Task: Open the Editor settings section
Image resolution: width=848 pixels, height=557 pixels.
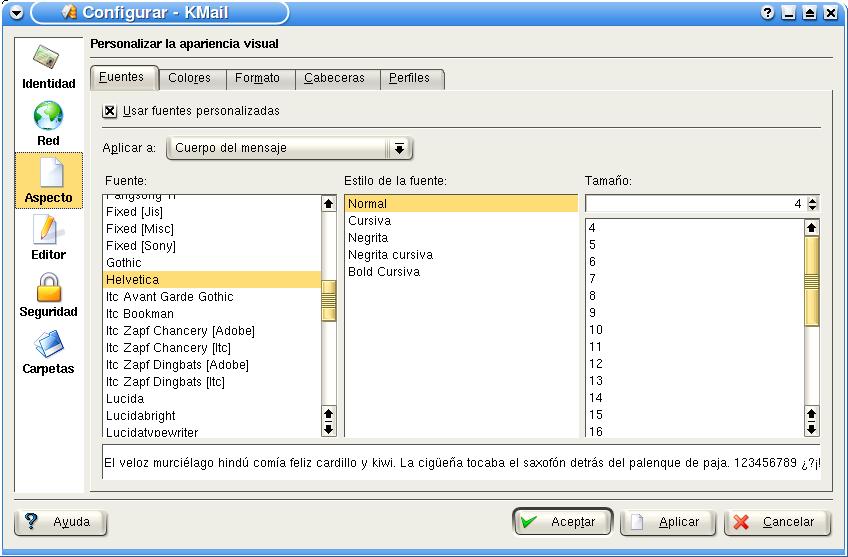Action: 48,237
